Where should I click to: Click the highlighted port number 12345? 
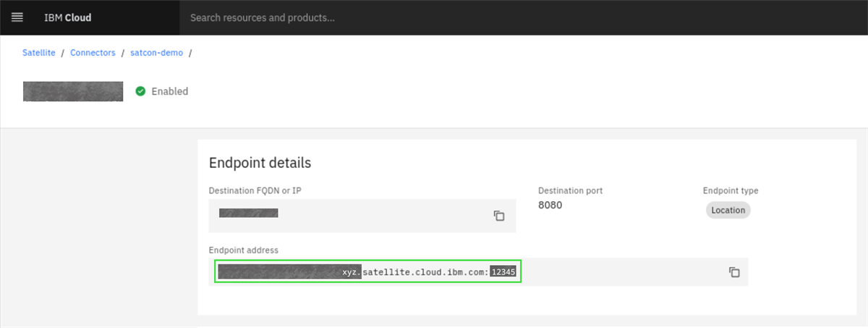503,272
